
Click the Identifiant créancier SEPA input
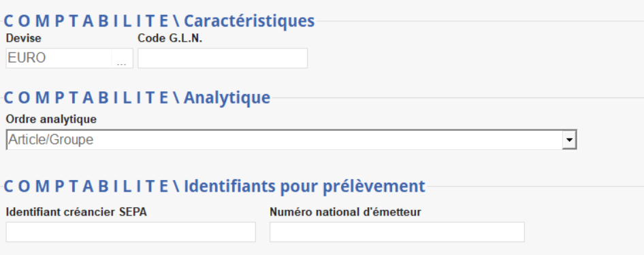click(131, 232)
